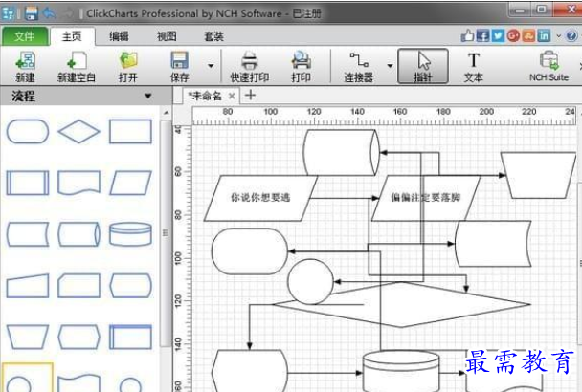Open the 连接器 dropdown arrow
Image resolution: width=582 pixels, height=392 pixels.
[390, 66]
